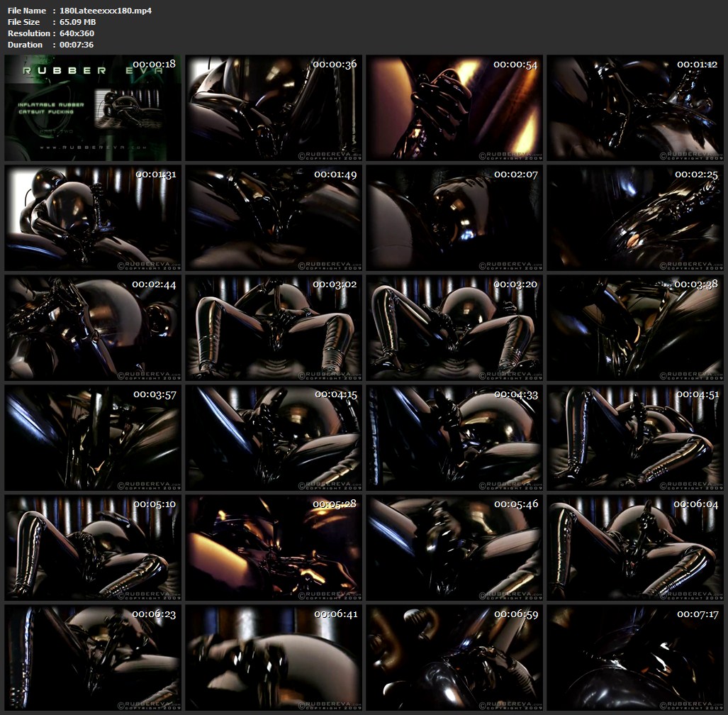Select the thumbnail at 00:06:59
This screenshot has height=715, width=728.
pos(454,658)
